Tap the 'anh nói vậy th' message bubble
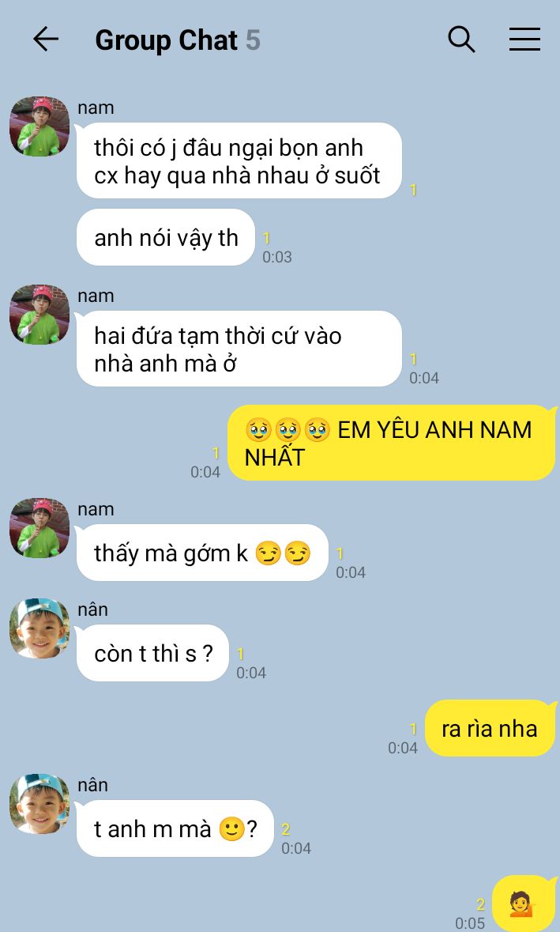The width and height of the screenshot is (560, 932). (166, 237)
